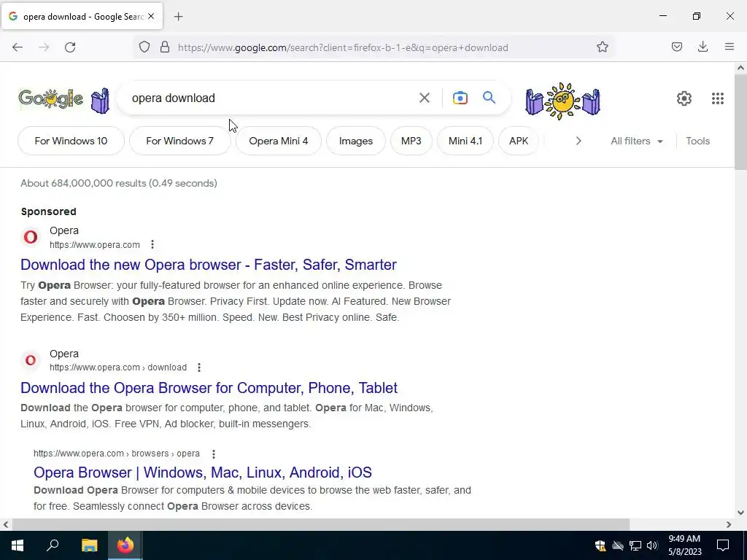Click the disabled forward arrow
The height and width of the screenshot is (560, 747).
pyautogui.click(x=44, y=47)
